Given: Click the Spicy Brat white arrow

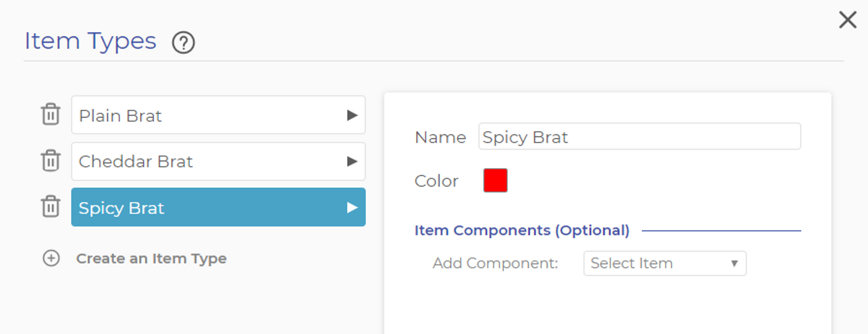Looking at the screenshot, I should [352, 208].
